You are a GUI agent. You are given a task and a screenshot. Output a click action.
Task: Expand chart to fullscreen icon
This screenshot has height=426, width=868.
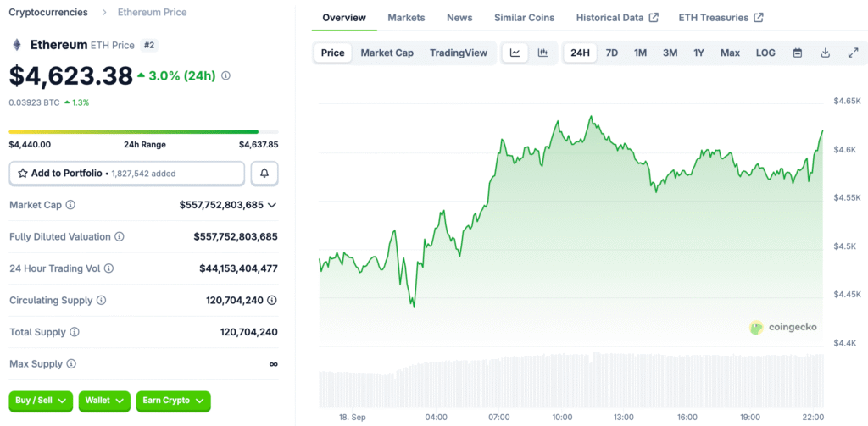pyautogui.click(x=853, y=53)
